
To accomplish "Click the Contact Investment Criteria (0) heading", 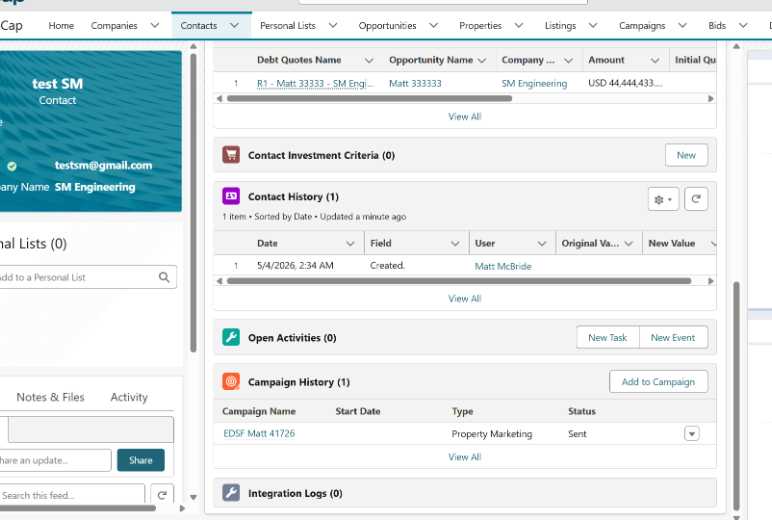I will (322, 155).
